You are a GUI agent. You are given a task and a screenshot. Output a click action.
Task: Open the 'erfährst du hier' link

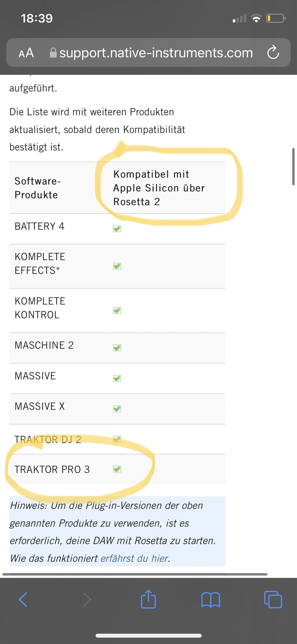click(x=134, y=558)
